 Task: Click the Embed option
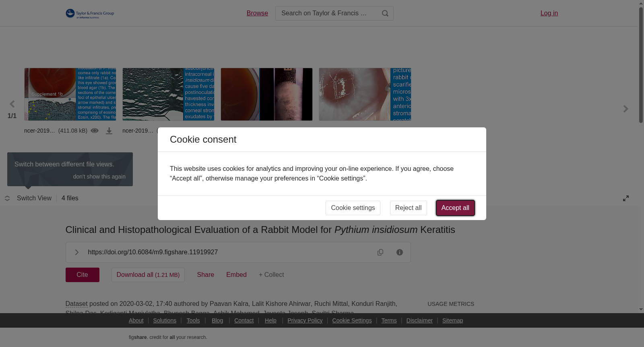tap(236, 275)
